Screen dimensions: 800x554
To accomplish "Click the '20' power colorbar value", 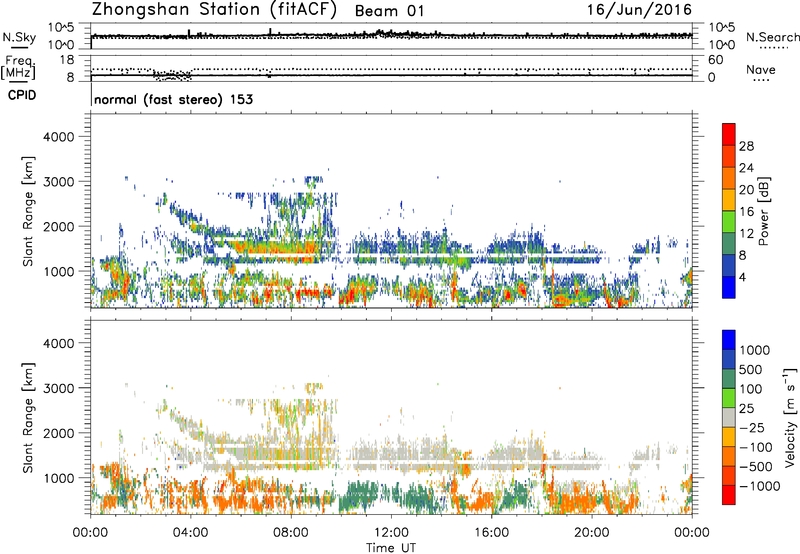I will pos(746,190).
